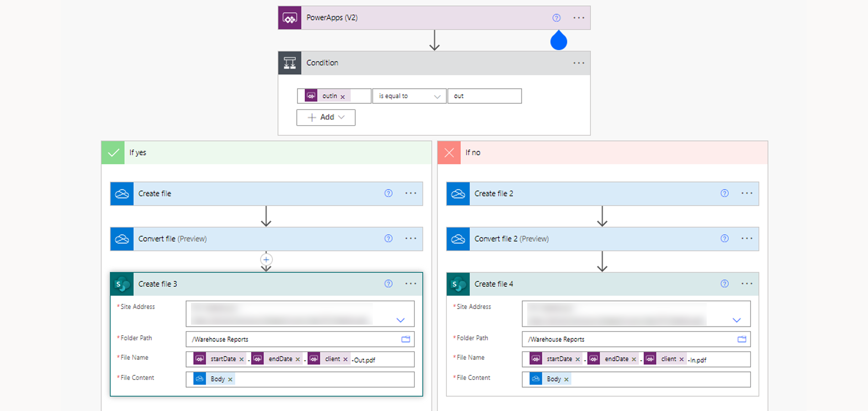This screenshot has height=411, width=868.
Task: Remove startDate token in Create file 3
Action: (x=242, y=359)
